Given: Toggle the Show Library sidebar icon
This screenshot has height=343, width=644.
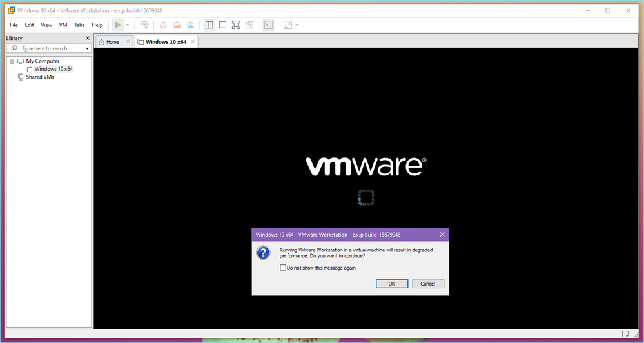Looking at the screenshot, I should point(210,25).
